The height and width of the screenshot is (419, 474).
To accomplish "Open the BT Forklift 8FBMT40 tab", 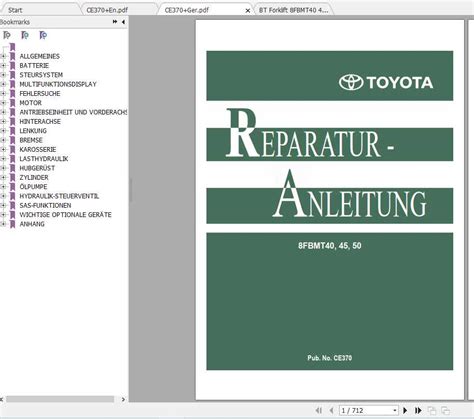I will tap(293, 10).
